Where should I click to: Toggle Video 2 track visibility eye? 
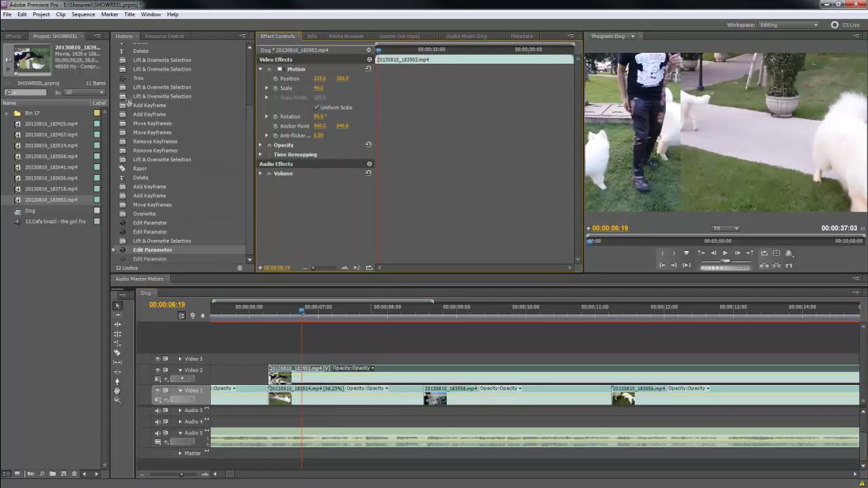click(x=158, y=370)
